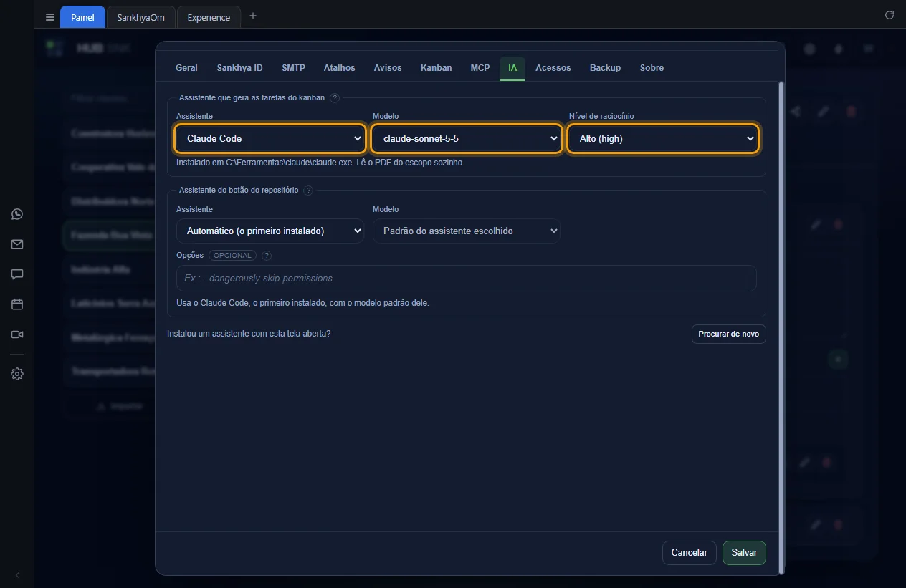Switch to the Painel tab
Screen dimensions: 906x588
pos(82,17)
